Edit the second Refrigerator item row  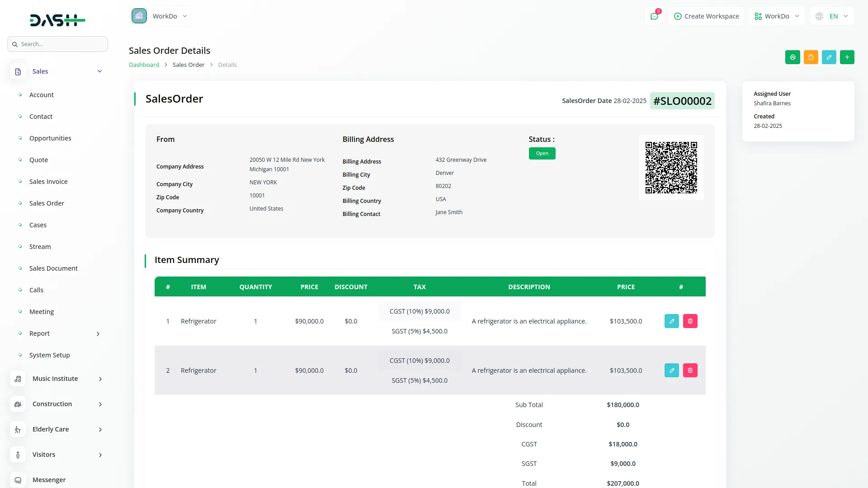click(x=671, y=371)
